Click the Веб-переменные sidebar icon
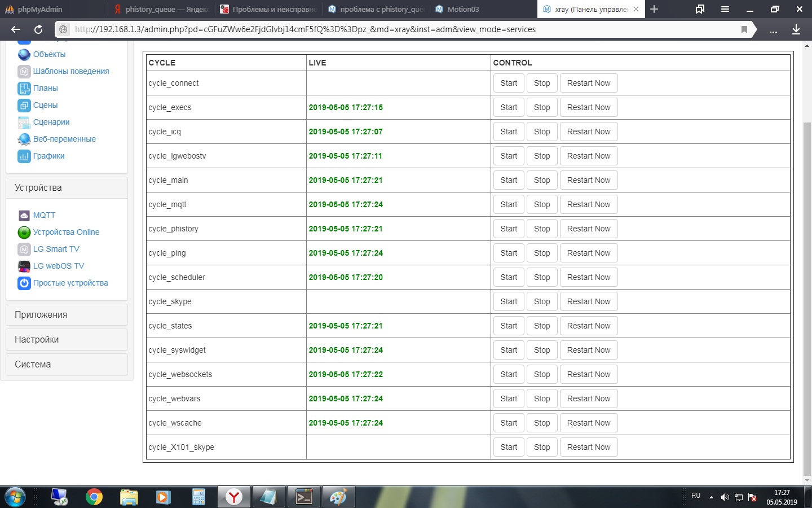 (x=24, y=139)
